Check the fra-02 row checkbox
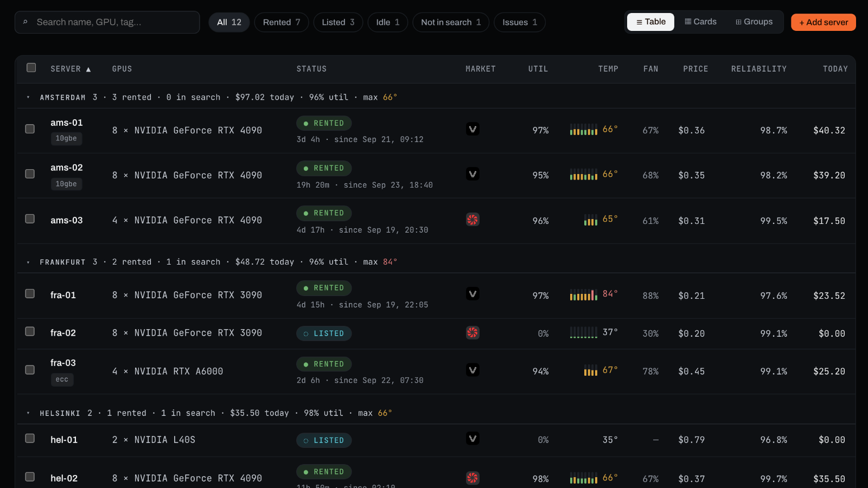The height and width of the screenshot is (488, 868). click(x=30, y=332)
